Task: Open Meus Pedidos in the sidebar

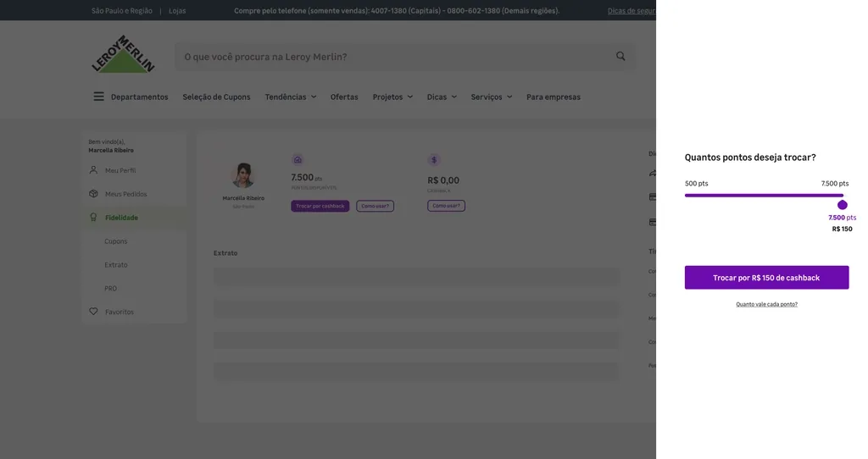Action: tap(125, 194)
